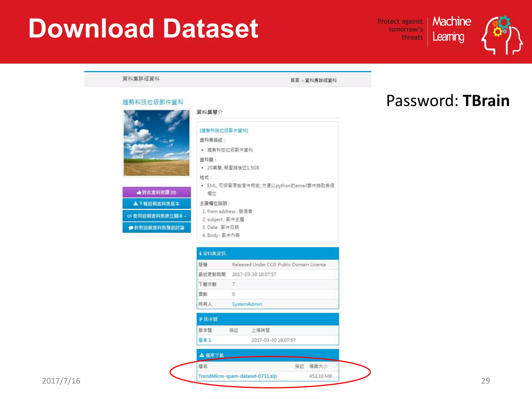Click dataset title 趨勢科技垃圾郵件資料 link
This screenshot has height=399, width=532.
click(x=153, y=102)
